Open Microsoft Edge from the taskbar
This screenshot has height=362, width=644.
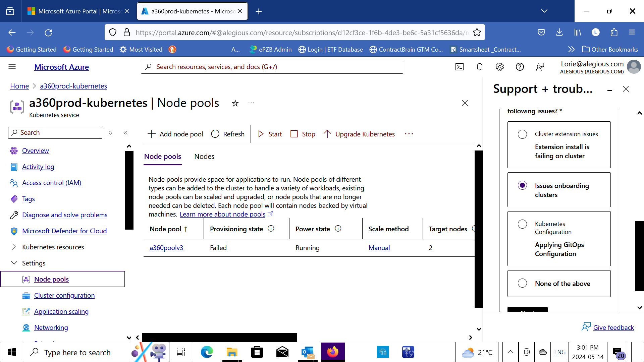207,352
